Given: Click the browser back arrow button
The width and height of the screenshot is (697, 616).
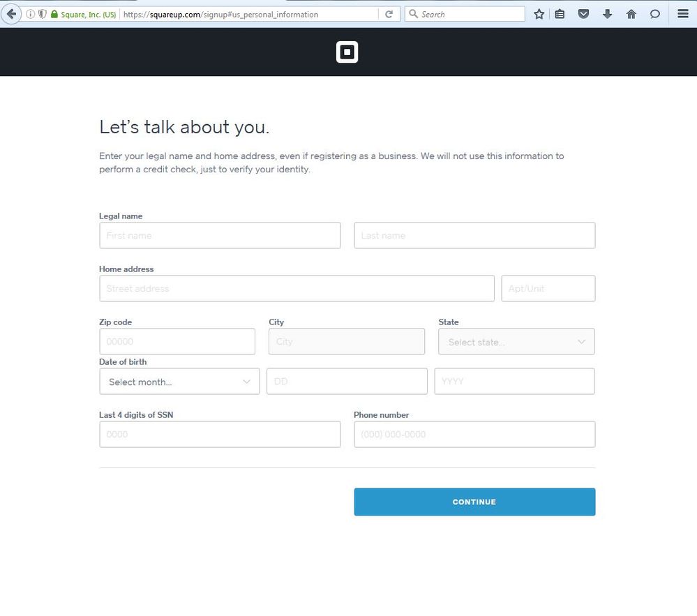Looking at the screenshot, I should (x=11, y=14).
